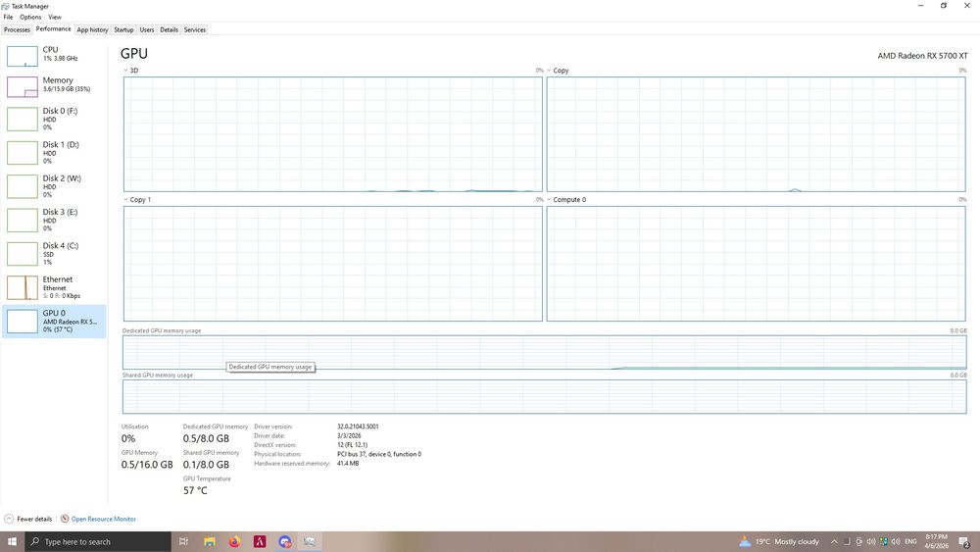Image resolution: width=980 pixels, height=552 pixels.
Task: Open the clock showing 8:17 PM
Action: tap(936, 541)
